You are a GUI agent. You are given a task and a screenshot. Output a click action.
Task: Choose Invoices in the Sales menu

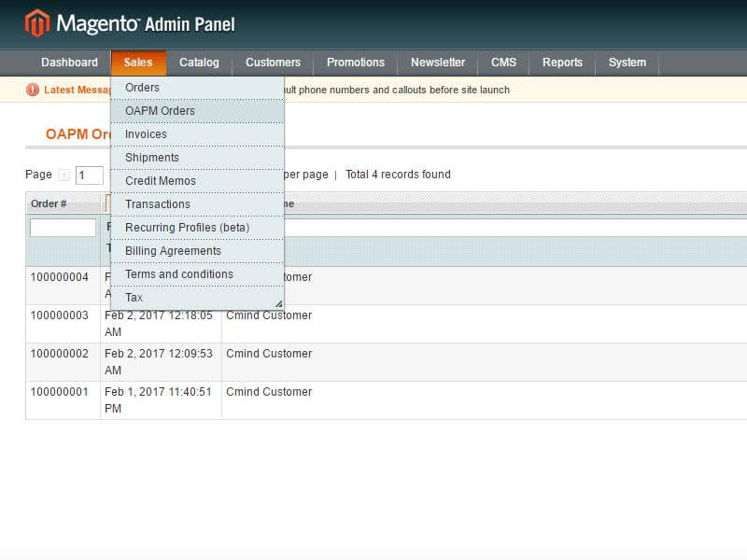[146, 134]
